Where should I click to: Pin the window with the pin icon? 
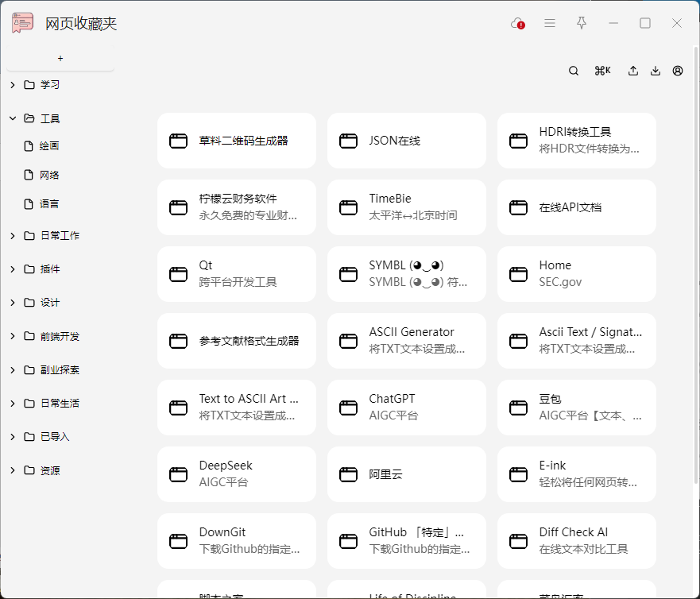click(582, 23)
